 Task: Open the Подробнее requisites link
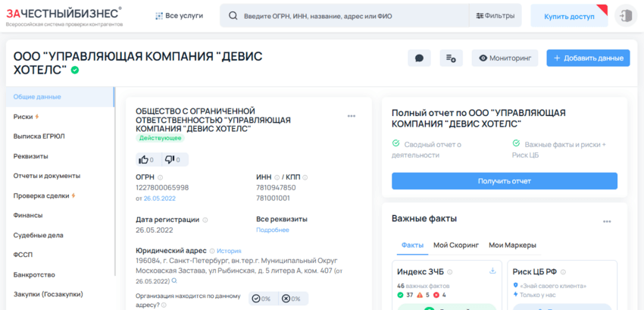[273, 230]
